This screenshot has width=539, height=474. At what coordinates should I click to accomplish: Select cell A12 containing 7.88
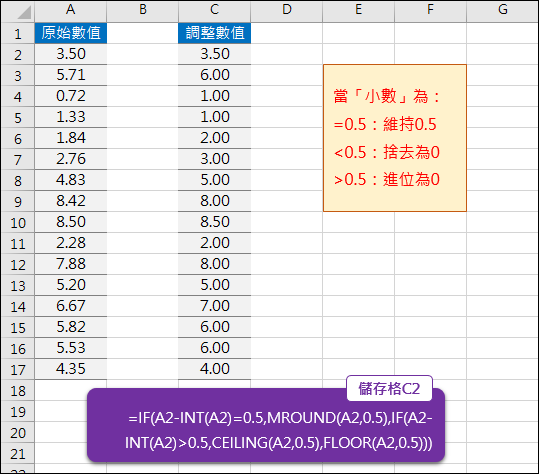(x=70, y=264)
